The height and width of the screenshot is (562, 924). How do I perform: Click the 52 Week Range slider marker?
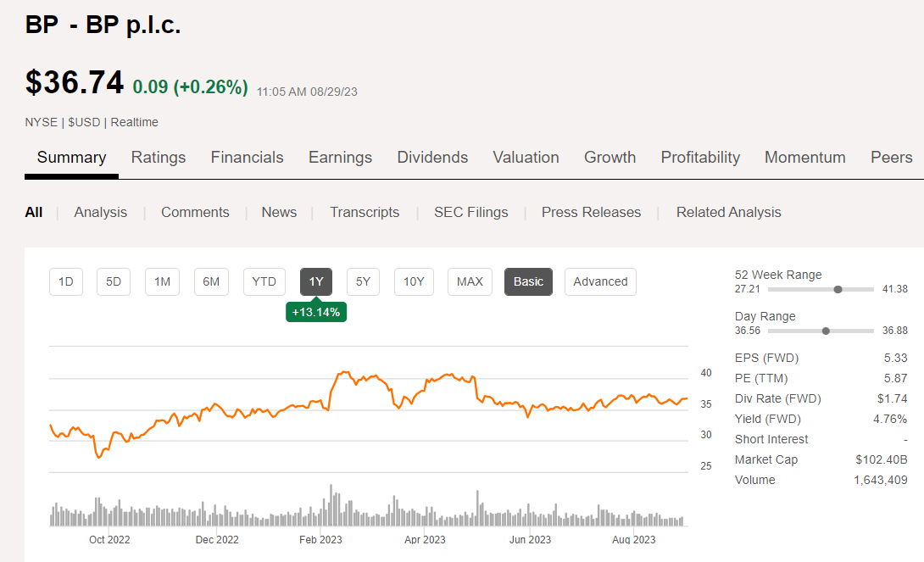point(838,288)
